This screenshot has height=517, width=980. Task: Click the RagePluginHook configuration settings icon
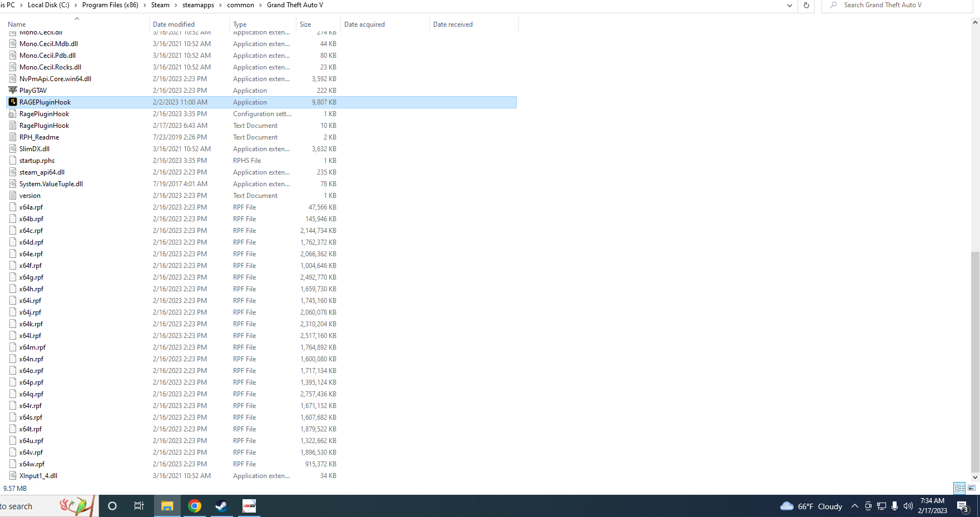(13, 114)
